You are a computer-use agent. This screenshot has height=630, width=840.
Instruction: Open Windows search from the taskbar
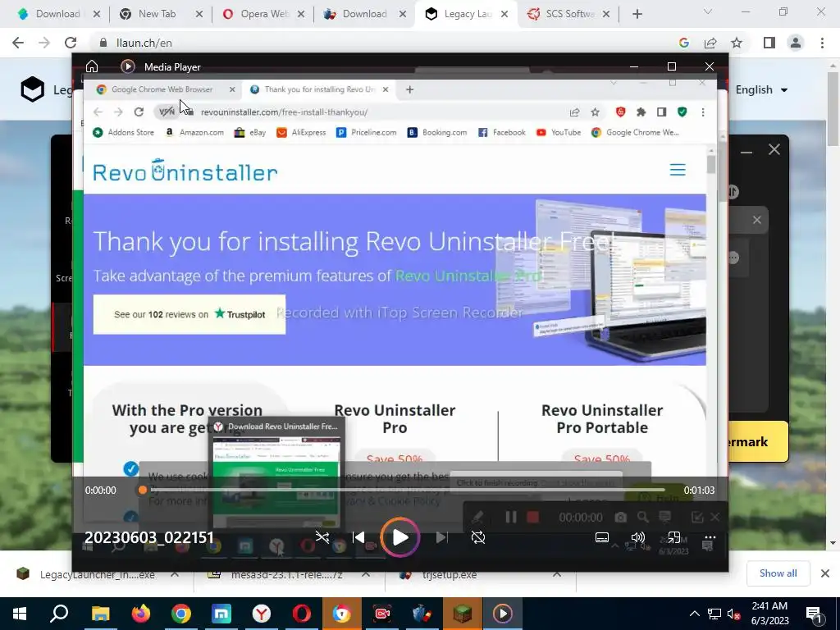coord(59,614)
